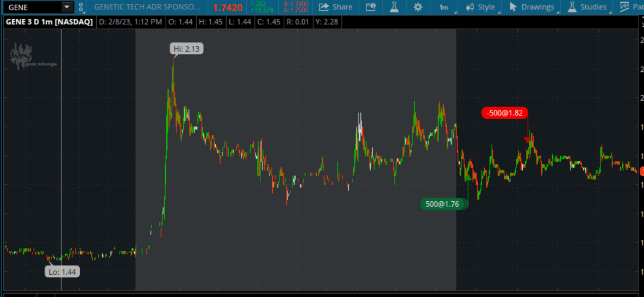Click the GENE 3 D 1m [NASDAQ] chart label
This screenshot has height=297, width=644.
coord(49,22)
